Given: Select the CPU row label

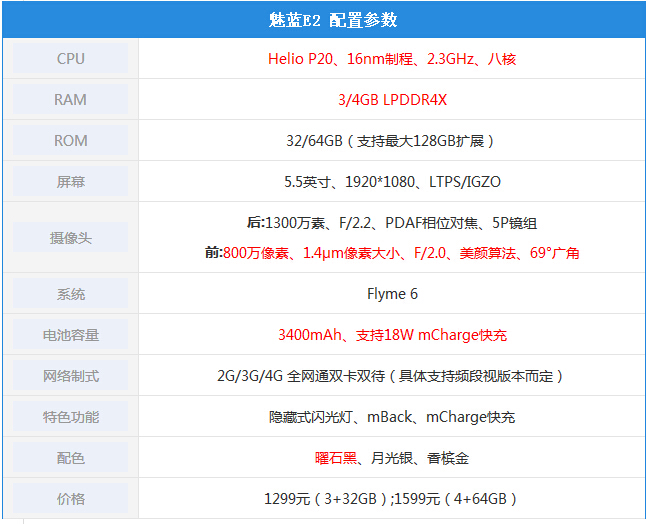Looking at the screenshot, I should pyautogui.click(x=71, y=59).
